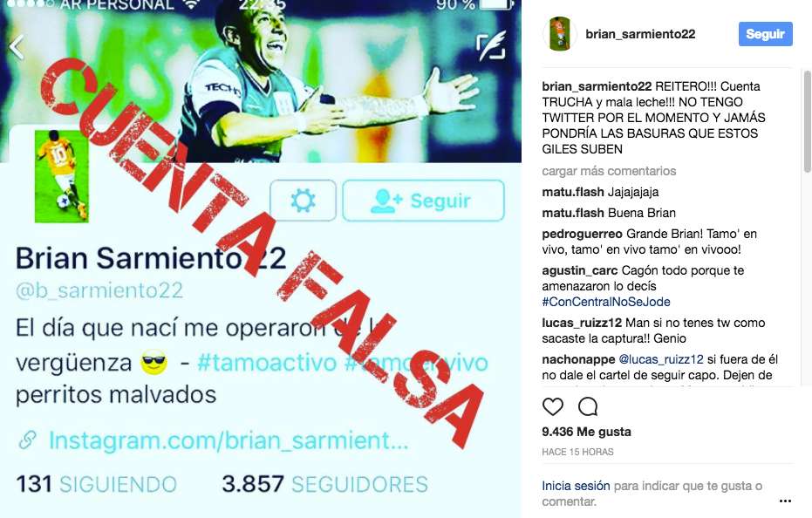
Task: Tap the compose tweet feather icon
Action: coord(490,45)
